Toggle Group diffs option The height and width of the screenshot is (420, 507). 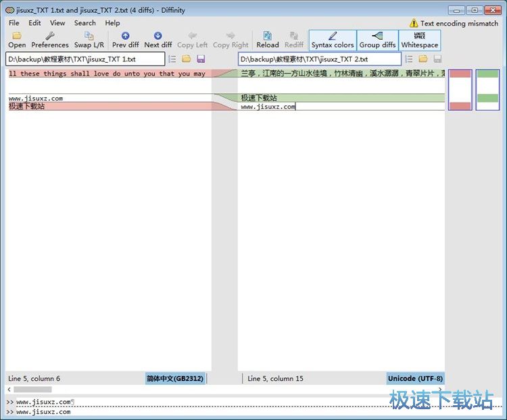click(377, 40)
